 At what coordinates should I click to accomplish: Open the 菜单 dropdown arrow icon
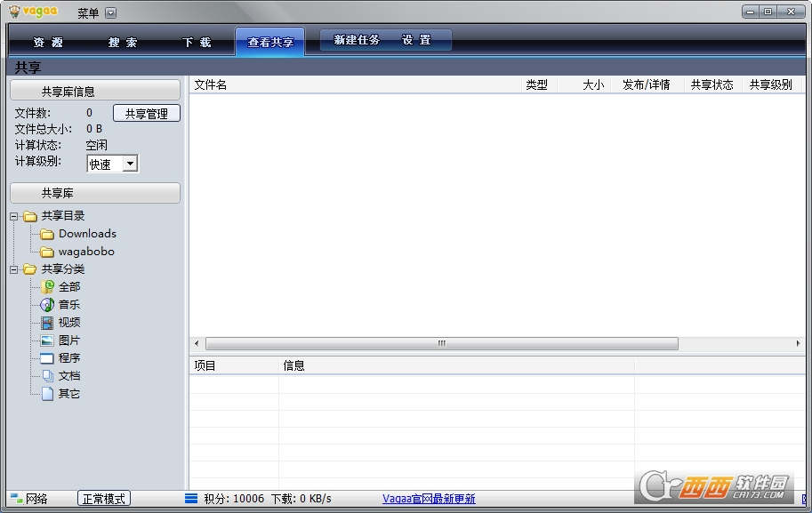111,13
